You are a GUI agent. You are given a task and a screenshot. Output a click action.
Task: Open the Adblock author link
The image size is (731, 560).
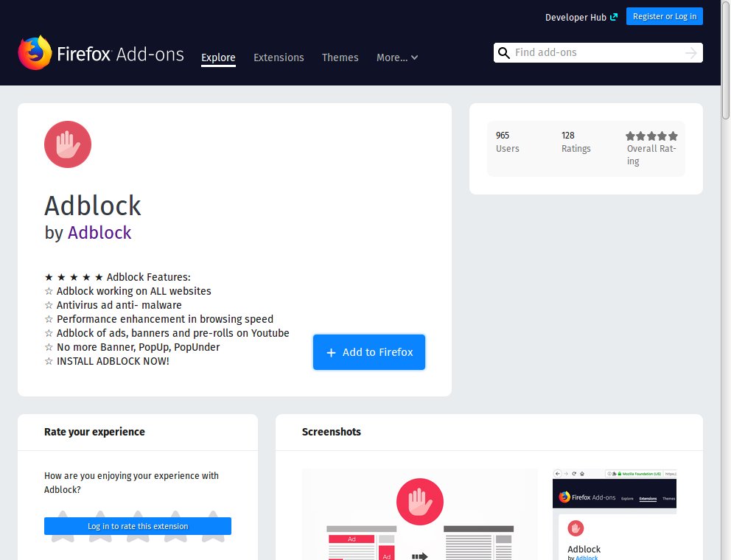coord(99,232)
